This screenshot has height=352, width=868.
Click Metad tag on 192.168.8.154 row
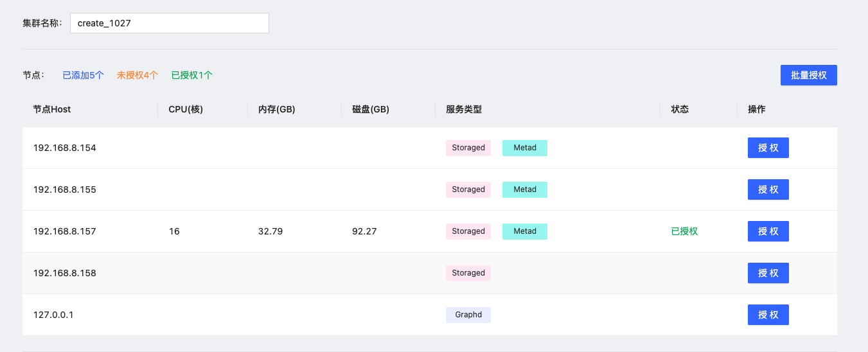(x=524, y=148)
